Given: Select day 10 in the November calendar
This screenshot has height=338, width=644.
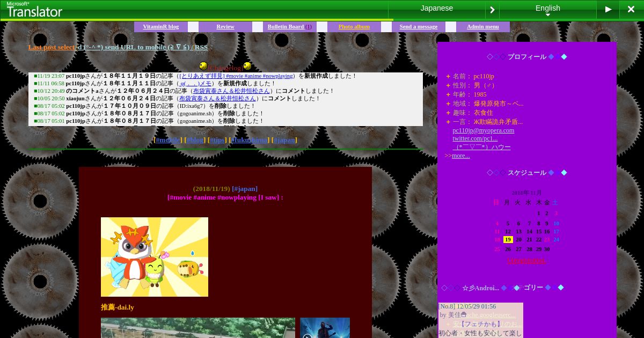Looking at the screenshot, I should pos(556,224).
